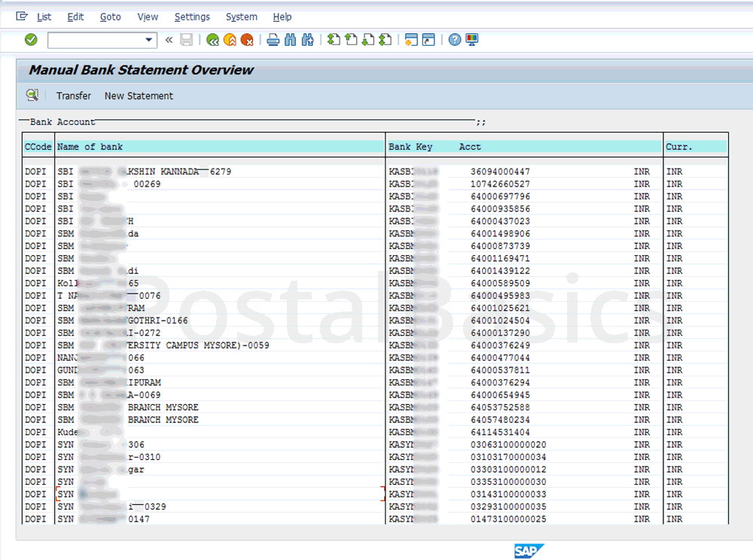Collapse the command field with double-chevron
Image resolution: width=753 pixels, height=560 pixels.
[169, 40]
